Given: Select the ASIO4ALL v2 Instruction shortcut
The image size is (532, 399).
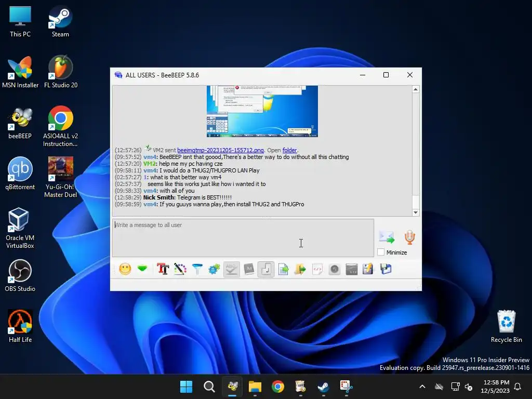Looking at the screenshot, I should [x=60, y=126].
